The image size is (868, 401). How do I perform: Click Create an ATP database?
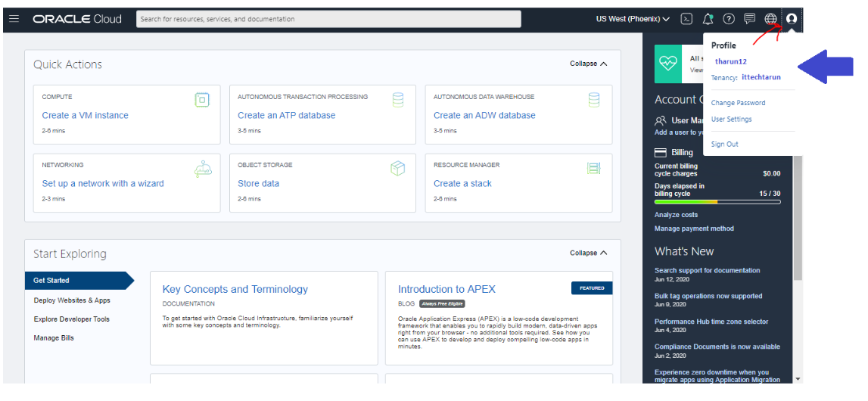point(287,115)
